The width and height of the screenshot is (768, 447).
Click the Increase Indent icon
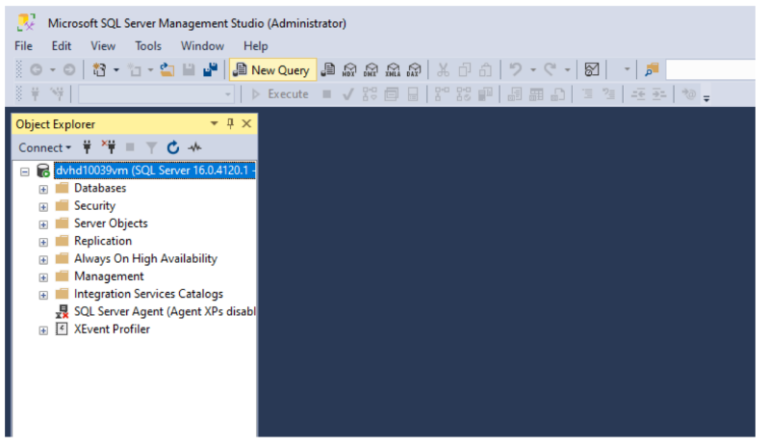(x=659, y=94)
